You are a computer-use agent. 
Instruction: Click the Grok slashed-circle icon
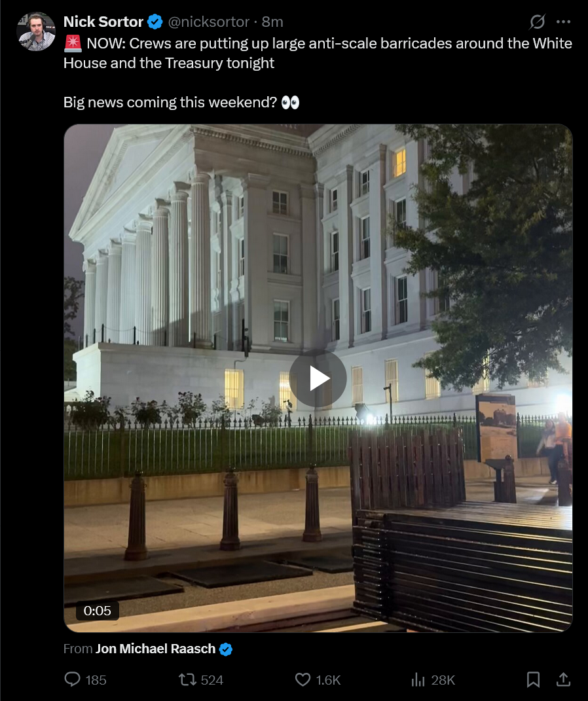(x=537, y=22)
